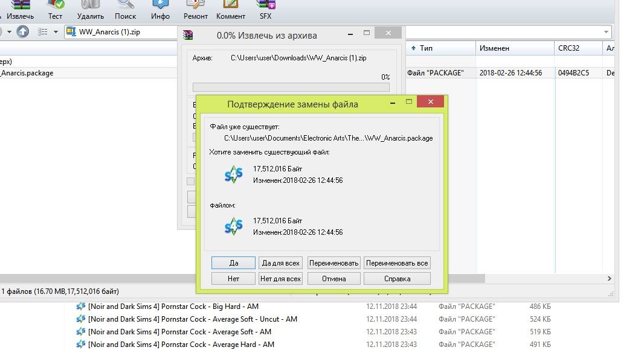The image size is (644, 350).
Task: Open dropdown arrow beside view mode icon
Action: (56, 31)
